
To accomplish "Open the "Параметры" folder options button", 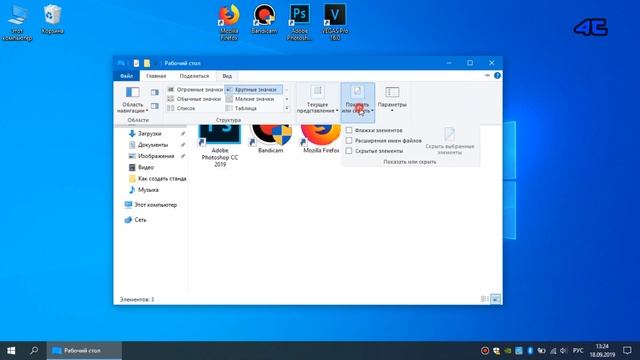I will click(x=392, y=100).
